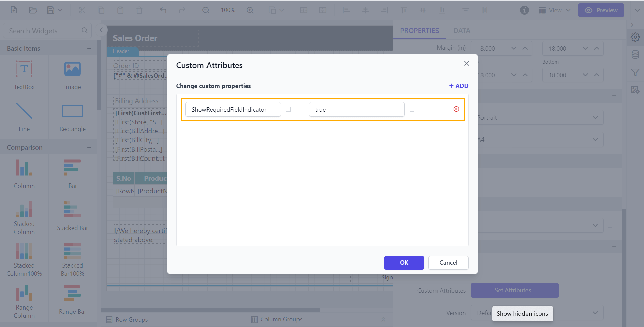
Task: Check the box beside the value true
Action: pos(412,109)
